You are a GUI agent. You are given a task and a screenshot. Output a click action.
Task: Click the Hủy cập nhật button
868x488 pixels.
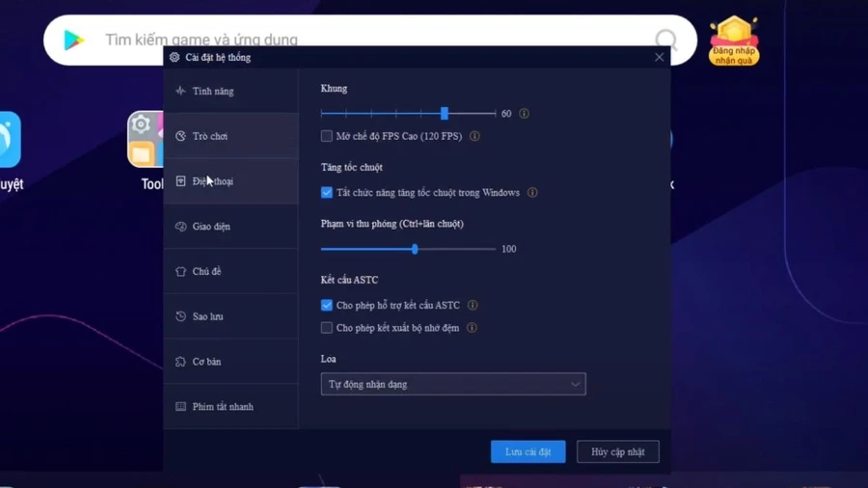pos(618,452)
